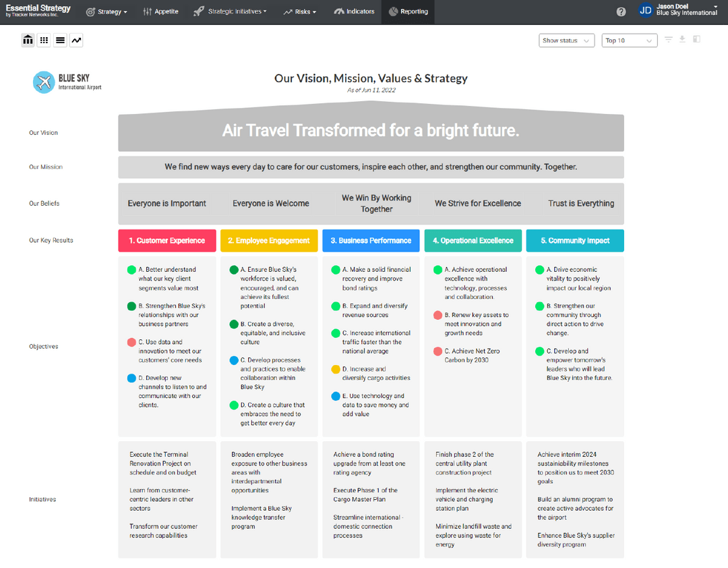This screenshot has width=728, height=568.
Task: Switch to the grid view icon
Action: pyautogui.click(x=43, y=40)
